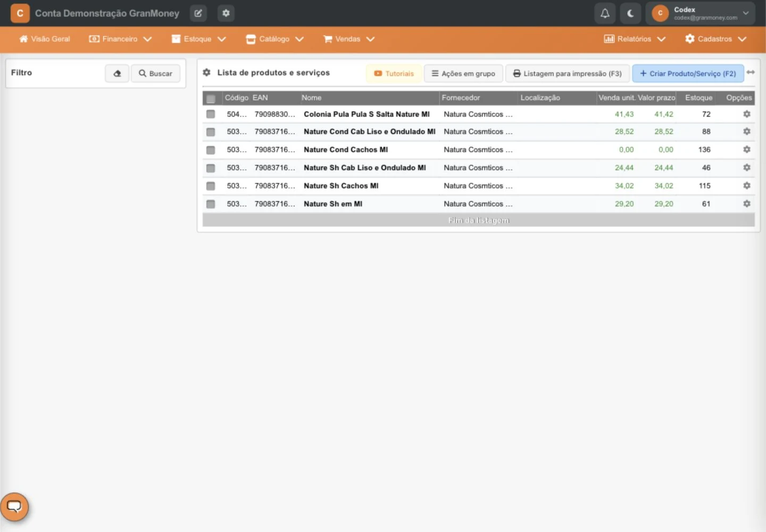Image resolution: width=766 pixels, height=532 pixels.
Task: Open the notifications bell
Action: click(x=605, y=13)
